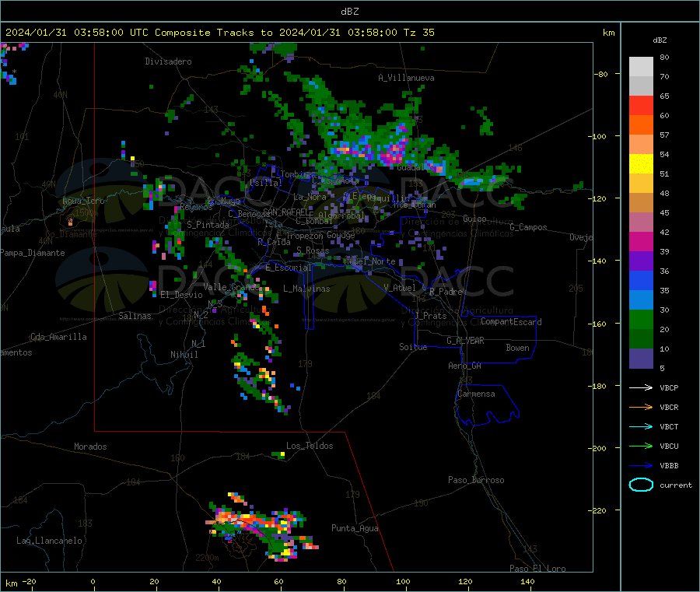700x592 pixels.
Task: Select the light gray 70-80 dBZ swatch
Action: [x=641, y=67]
